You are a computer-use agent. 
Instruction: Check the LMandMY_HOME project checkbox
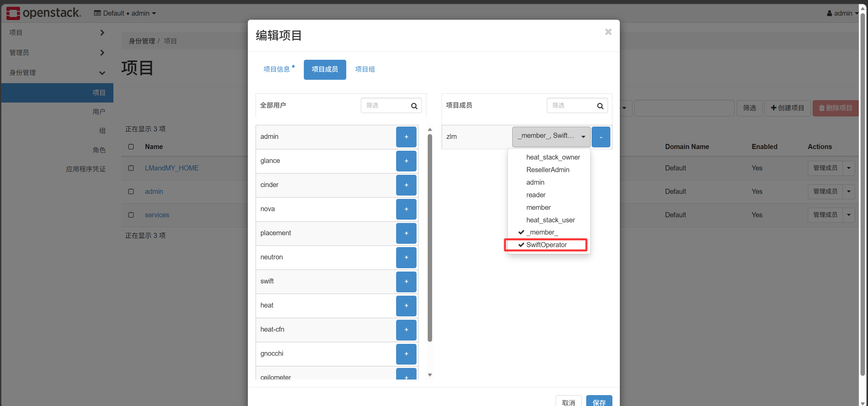(x=131, y=168)
